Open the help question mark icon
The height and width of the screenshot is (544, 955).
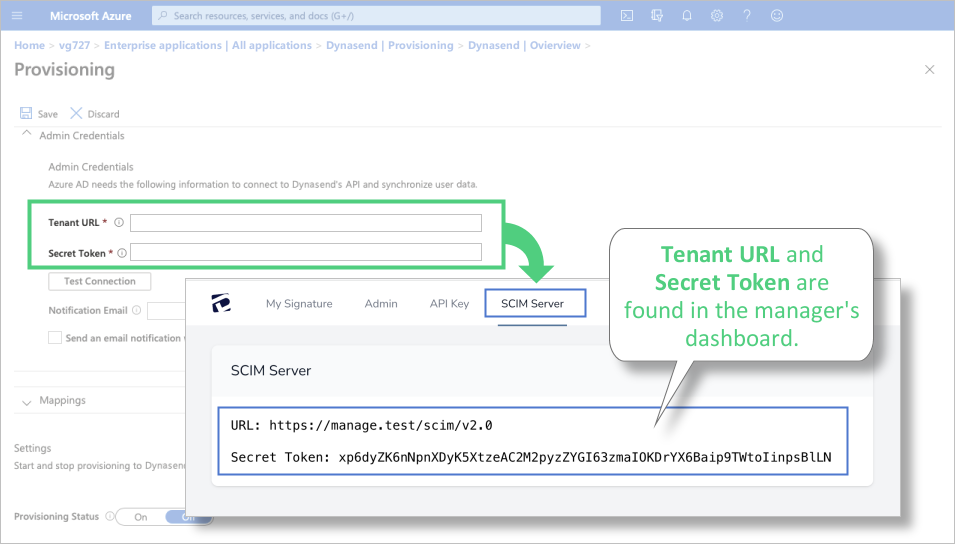pyautogui.click(x=747, y=16)
